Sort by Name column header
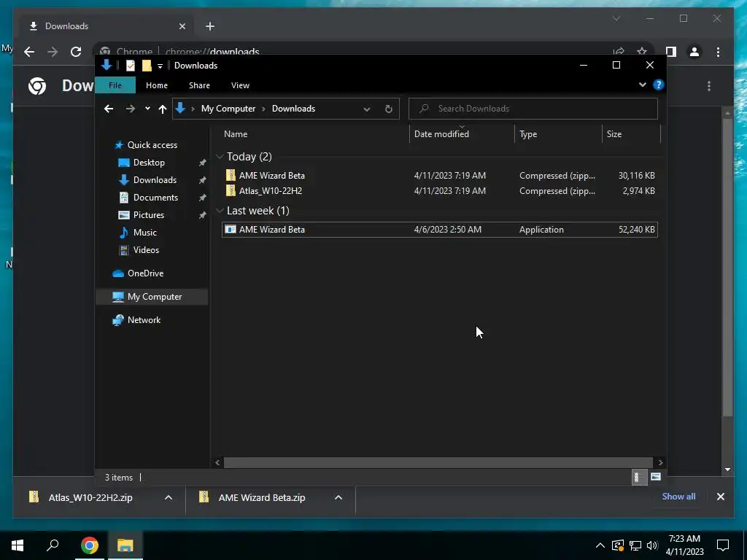Screen dimensions: 747x560 (x=236, y=134)
